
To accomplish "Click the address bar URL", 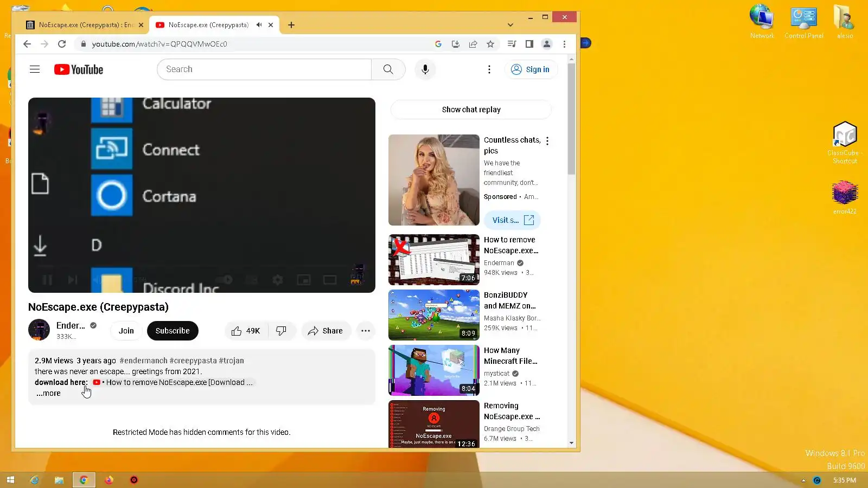I will pyautogui.click(x=159, y=44).
